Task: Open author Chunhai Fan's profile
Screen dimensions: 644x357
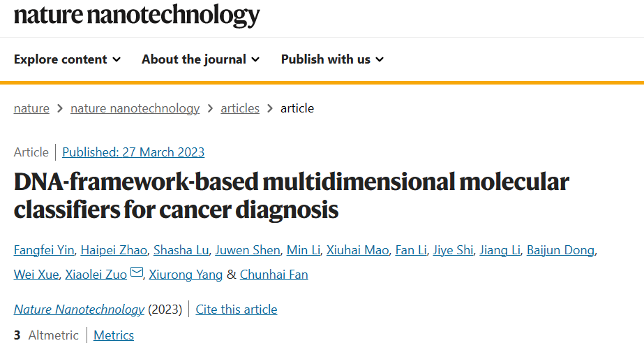Action: point(274,275)
